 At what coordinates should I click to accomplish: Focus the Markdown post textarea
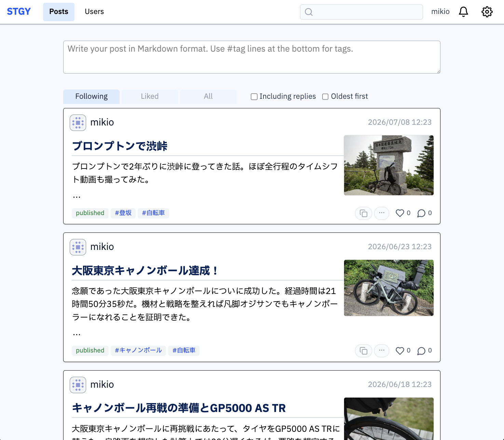pos(252,57)
